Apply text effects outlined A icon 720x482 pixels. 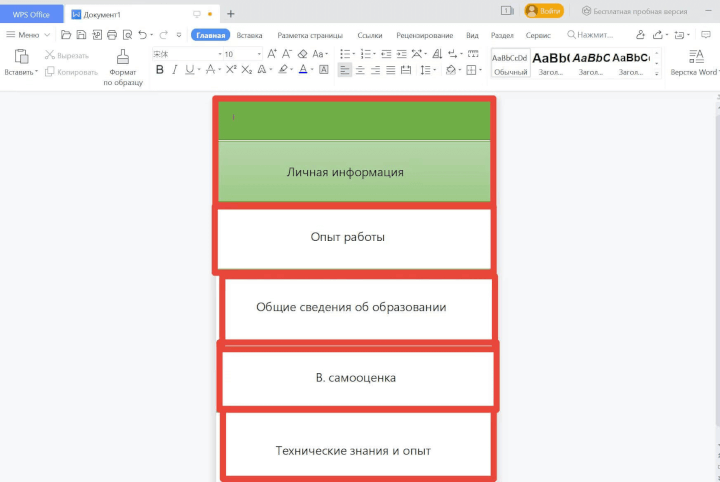coord(262,70)
